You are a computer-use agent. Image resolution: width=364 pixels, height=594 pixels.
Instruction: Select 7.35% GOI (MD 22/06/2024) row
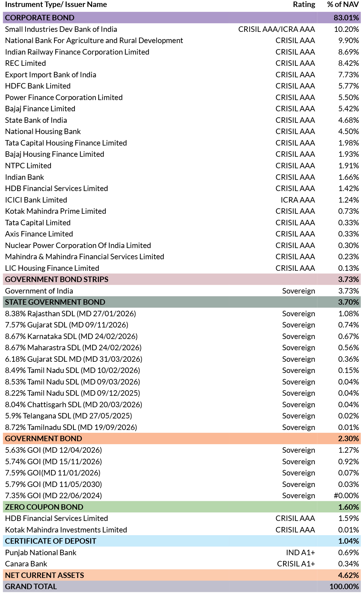point(182,495)
